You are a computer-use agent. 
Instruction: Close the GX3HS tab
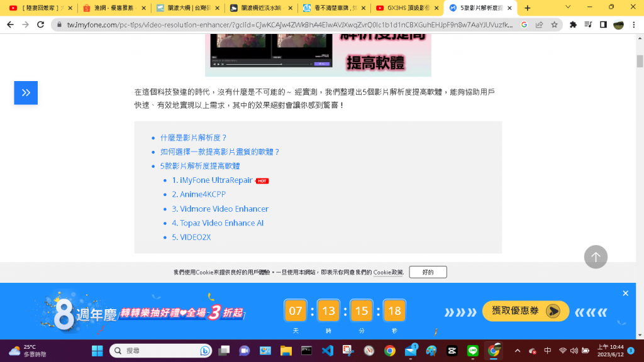[436, 8]
